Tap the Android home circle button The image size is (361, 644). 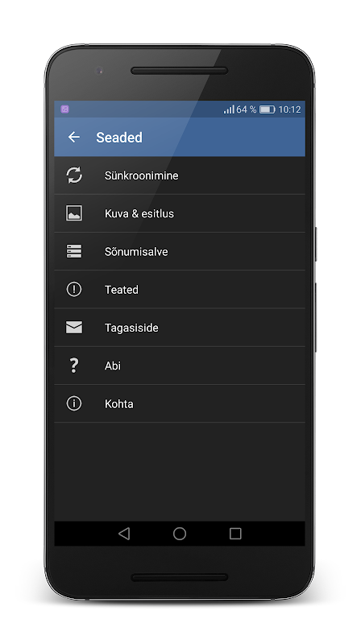(x=180, y=534)
